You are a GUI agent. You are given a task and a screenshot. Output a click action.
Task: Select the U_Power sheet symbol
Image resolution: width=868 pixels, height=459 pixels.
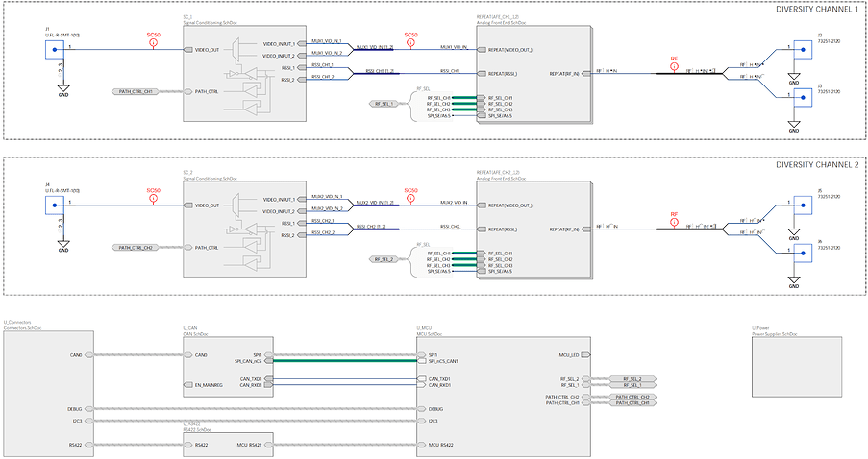pos(797,367)
